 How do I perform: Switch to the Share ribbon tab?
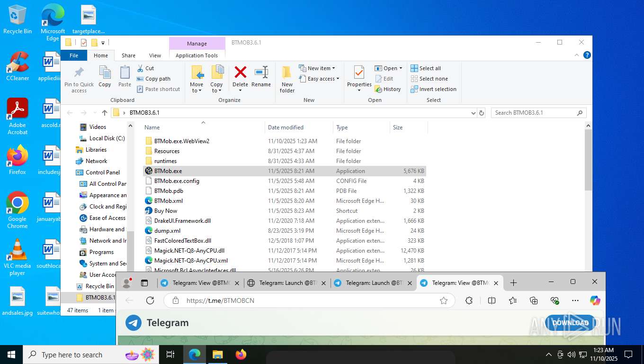(128, 55)
